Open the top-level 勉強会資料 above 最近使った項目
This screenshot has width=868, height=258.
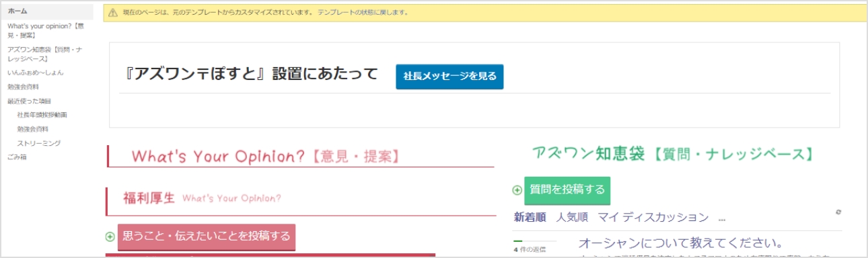coord(23,87)
